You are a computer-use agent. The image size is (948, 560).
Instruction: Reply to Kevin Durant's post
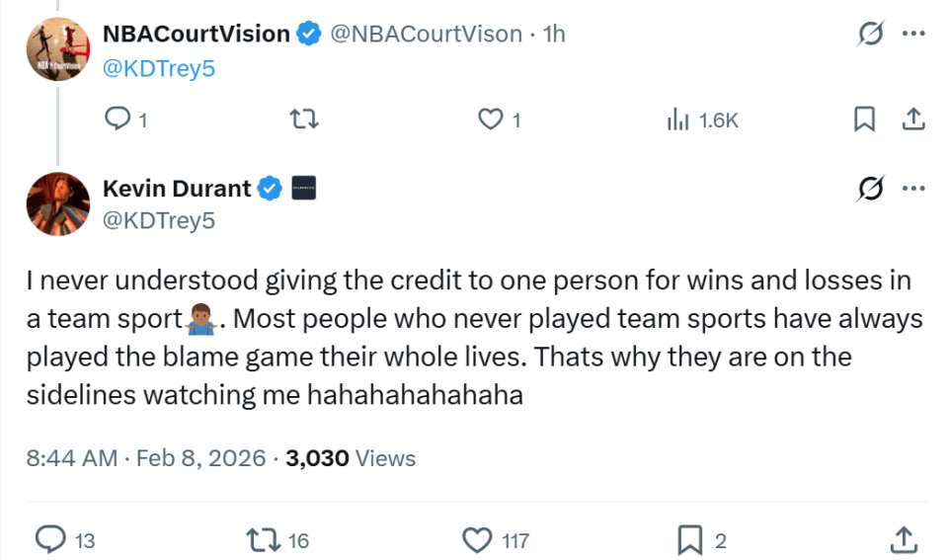pos(49,539)
